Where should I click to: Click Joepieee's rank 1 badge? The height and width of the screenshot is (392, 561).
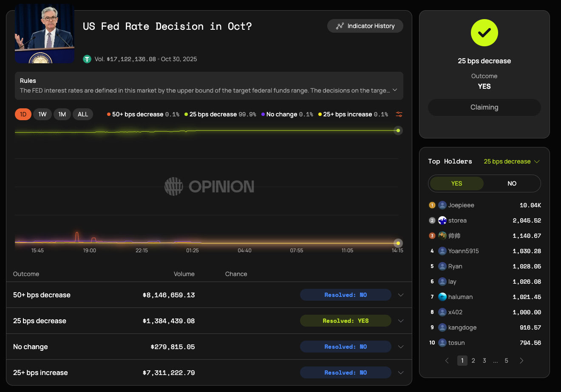[x=432, y=205]
